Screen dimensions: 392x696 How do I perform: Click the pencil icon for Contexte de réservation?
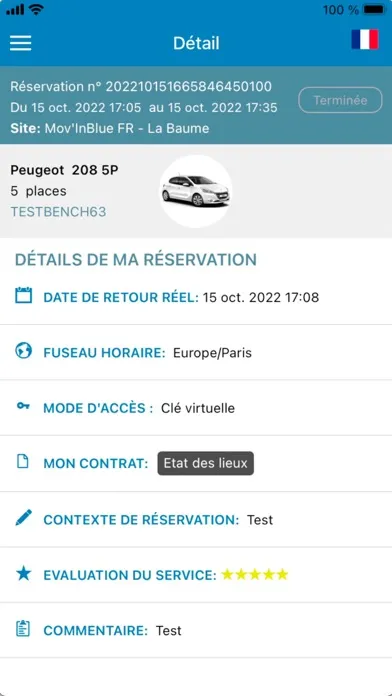[24, 518]
